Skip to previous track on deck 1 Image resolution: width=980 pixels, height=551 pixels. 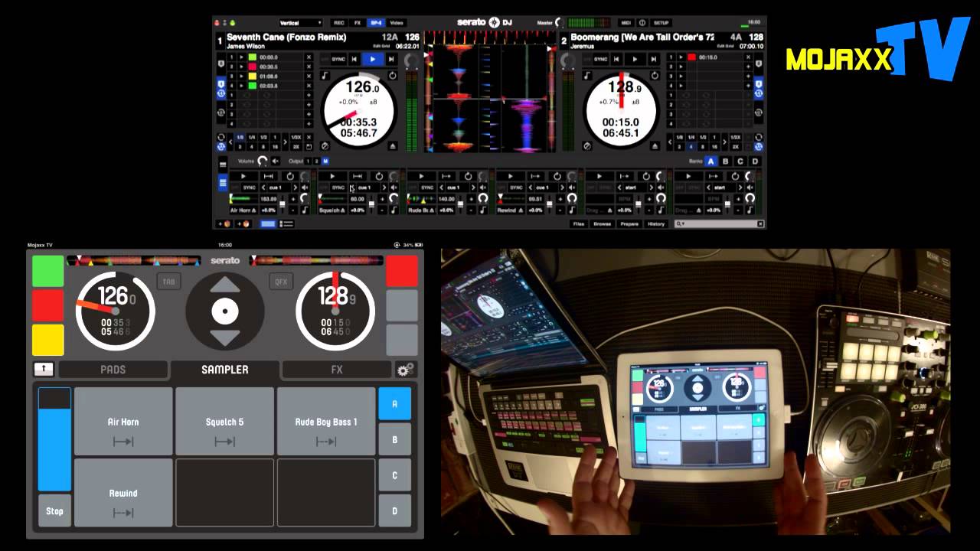[354, 59]
